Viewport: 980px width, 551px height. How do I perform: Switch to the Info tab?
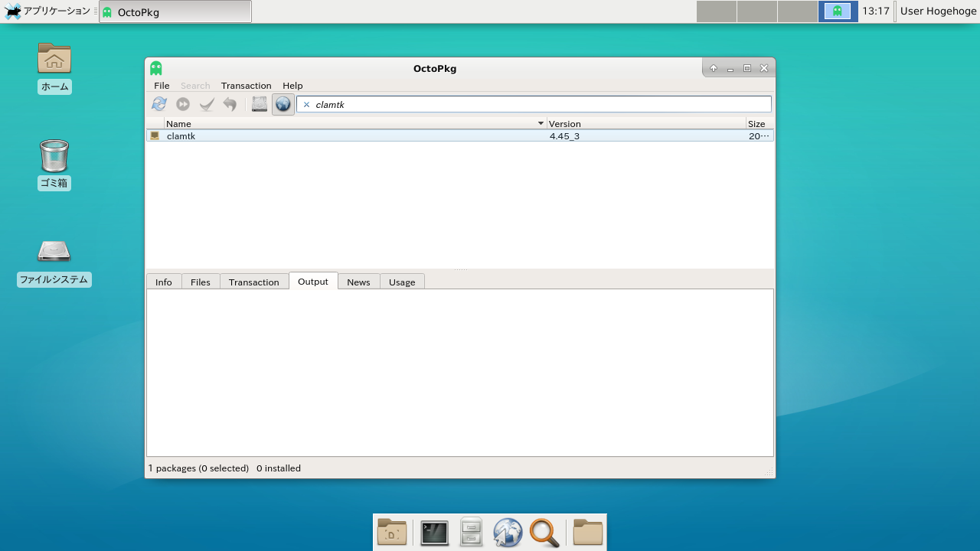[x=164, y=282]
